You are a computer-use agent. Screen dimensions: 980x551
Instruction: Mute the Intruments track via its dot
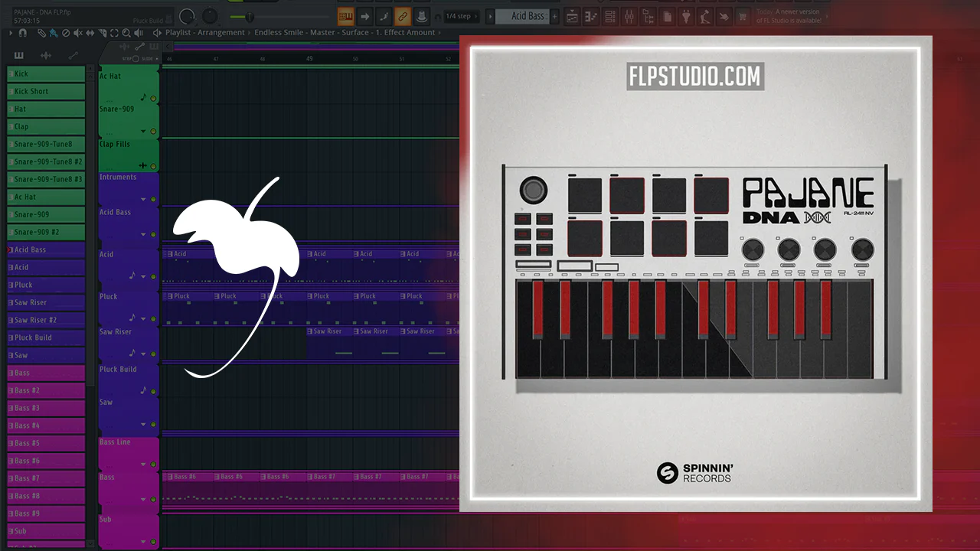(153, 199)
